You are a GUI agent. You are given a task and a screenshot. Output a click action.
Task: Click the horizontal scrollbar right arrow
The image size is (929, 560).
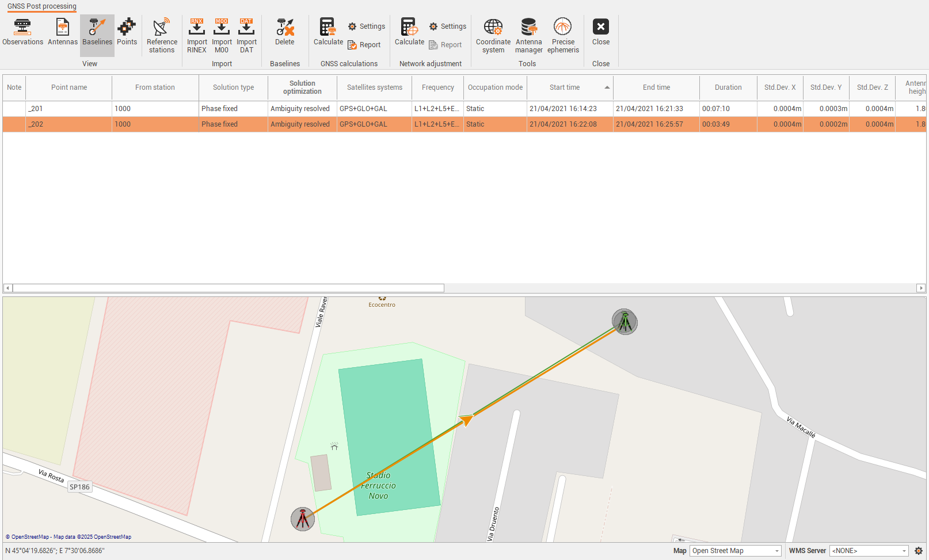pos(921,288)
